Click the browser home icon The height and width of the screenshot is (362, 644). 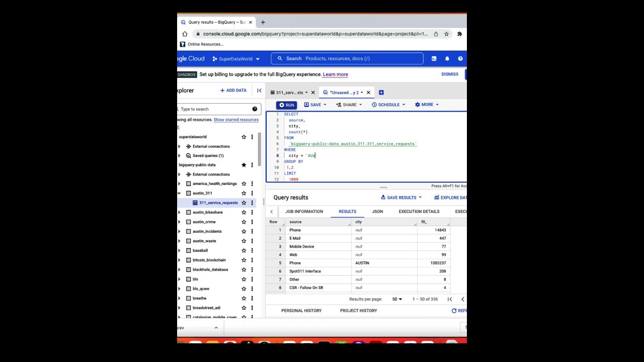(x=185, y=34)
